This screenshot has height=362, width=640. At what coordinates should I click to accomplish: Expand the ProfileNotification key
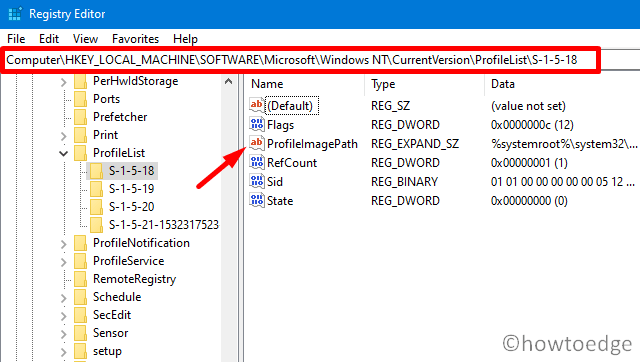click(x=63, y=244)
